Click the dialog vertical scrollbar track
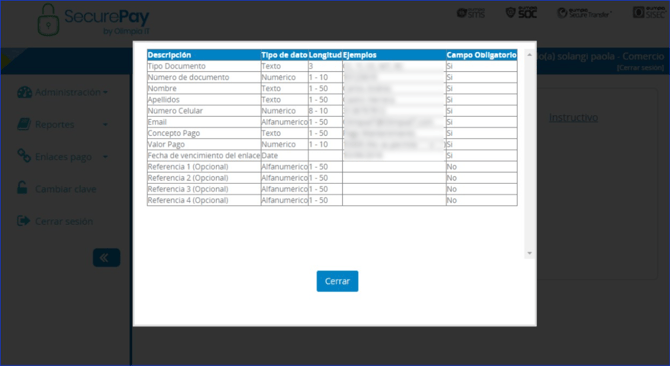670x366 pixels. point(529,154)
